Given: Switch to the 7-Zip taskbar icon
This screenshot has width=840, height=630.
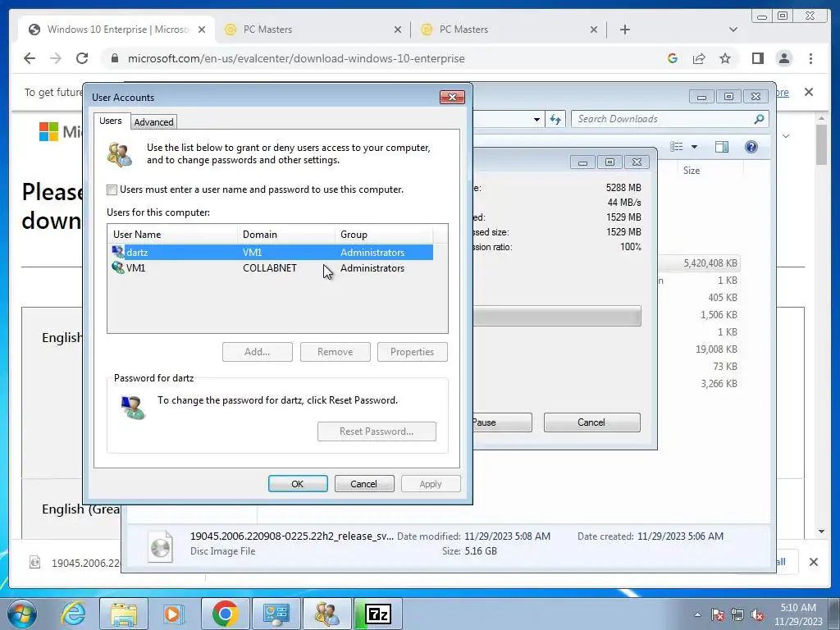Looking at the screenshot, I should click(x=378, y=614).
